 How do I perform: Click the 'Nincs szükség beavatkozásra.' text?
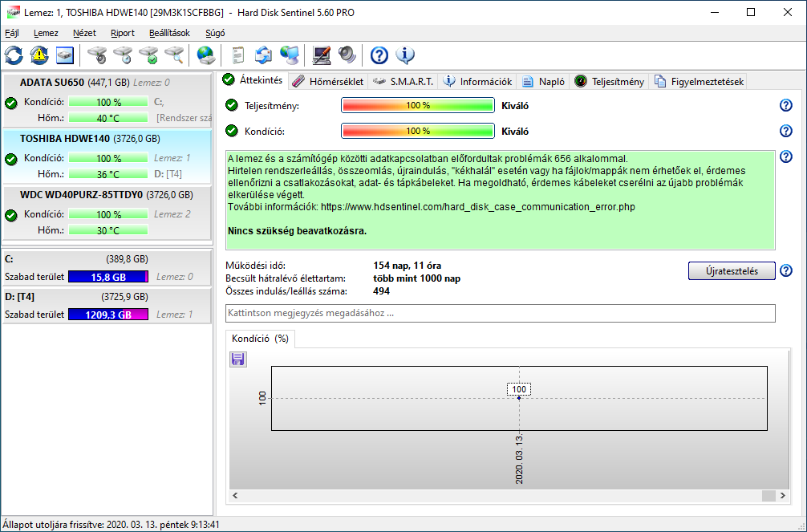point(297,231)
